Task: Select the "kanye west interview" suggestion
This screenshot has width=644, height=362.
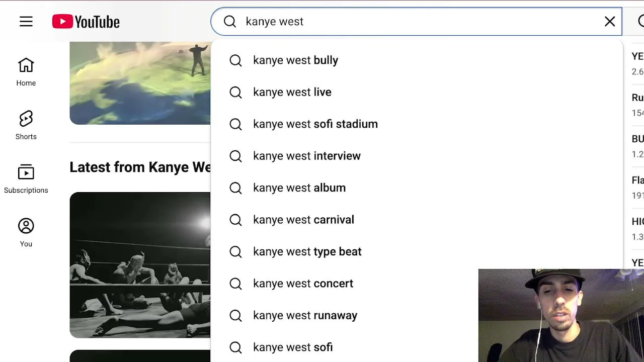Action: [x=306, y=156]
